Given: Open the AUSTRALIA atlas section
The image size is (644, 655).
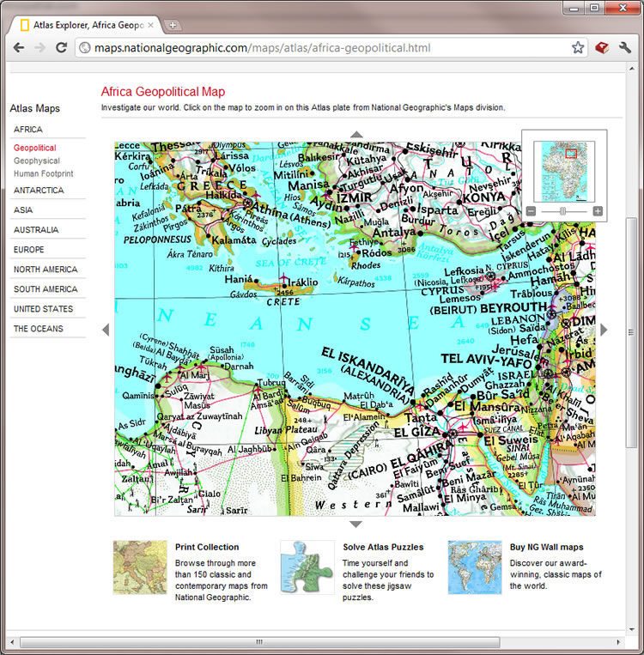Looking at the screenshot, I should coord(36,230).
